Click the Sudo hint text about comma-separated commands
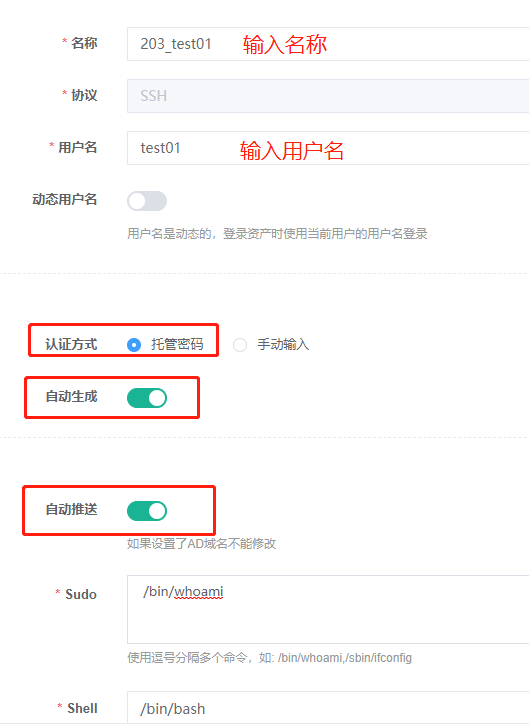 269,657
